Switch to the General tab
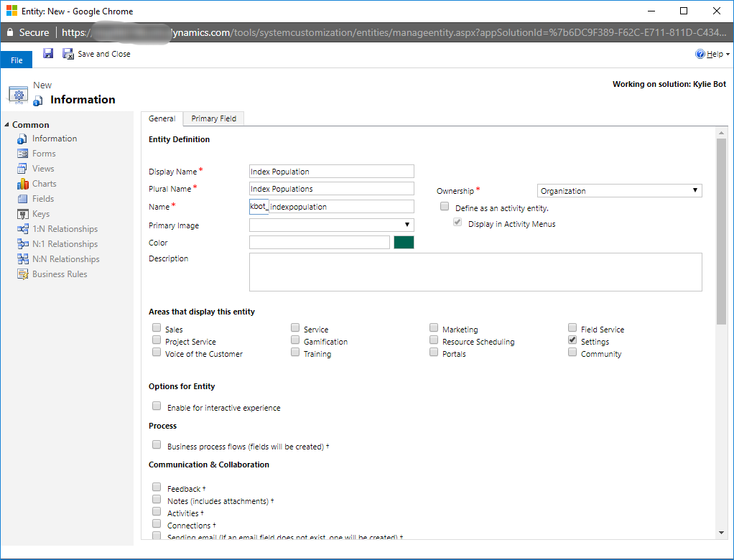The height and width of the screenshot is (560, 734). [x=162, y=118]
